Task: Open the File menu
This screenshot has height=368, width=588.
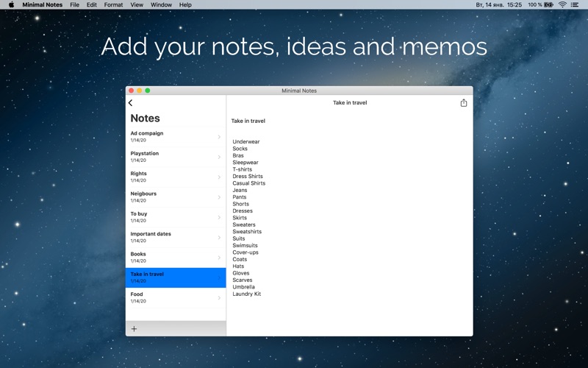Action: [75, 4]
